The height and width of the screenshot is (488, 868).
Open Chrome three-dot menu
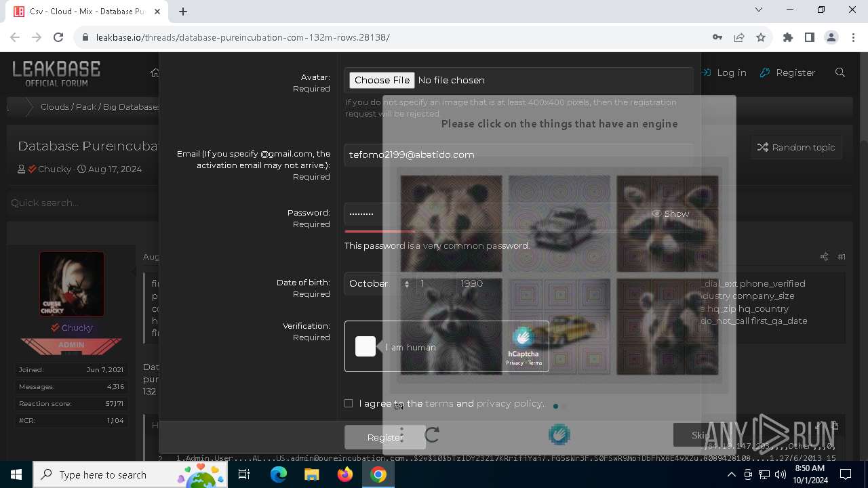point(852,37)
